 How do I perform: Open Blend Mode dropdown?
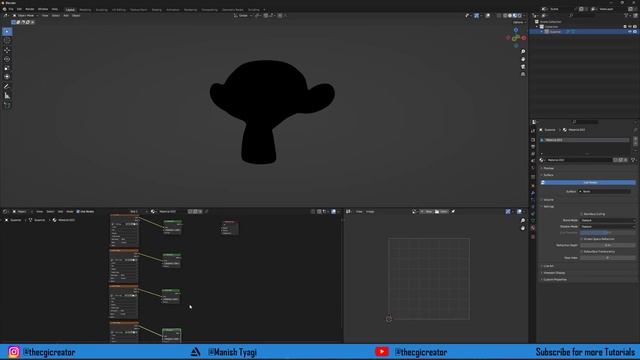(x=607, y=220)
